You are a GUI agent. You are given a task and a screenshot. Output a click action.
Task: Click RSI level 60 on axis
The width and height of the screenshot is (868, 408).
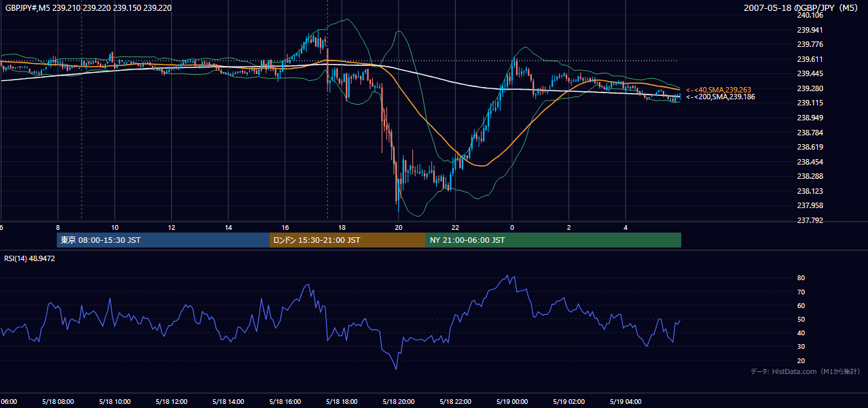[801, 305]
